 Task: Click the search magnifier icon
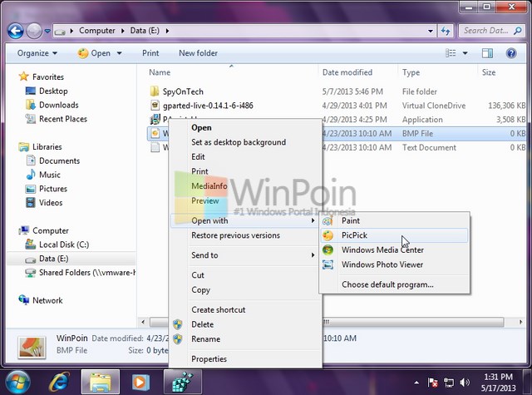pyautogui.click(x=517, y=31)
